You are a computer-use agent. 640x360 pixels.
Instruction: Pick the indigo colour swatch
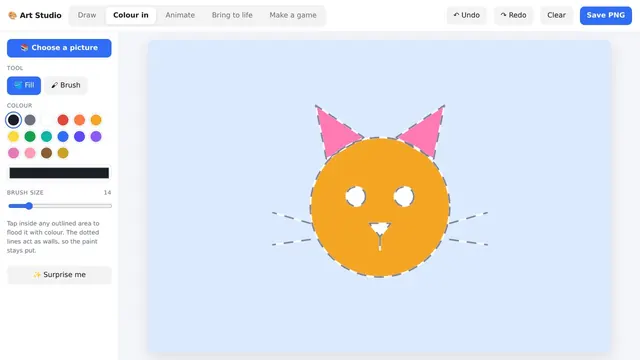pyautogui.click(x=80, y=136)
